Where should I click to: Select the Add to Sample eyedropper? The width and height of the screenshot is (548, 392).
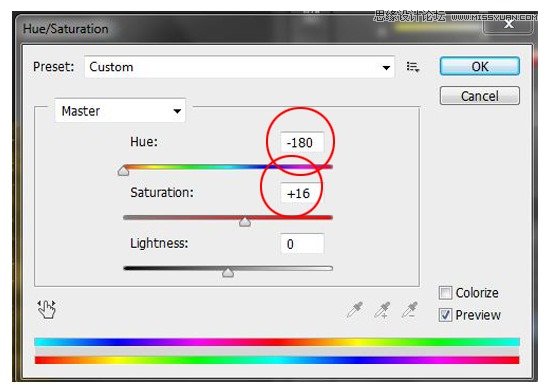tap(382, 310)
